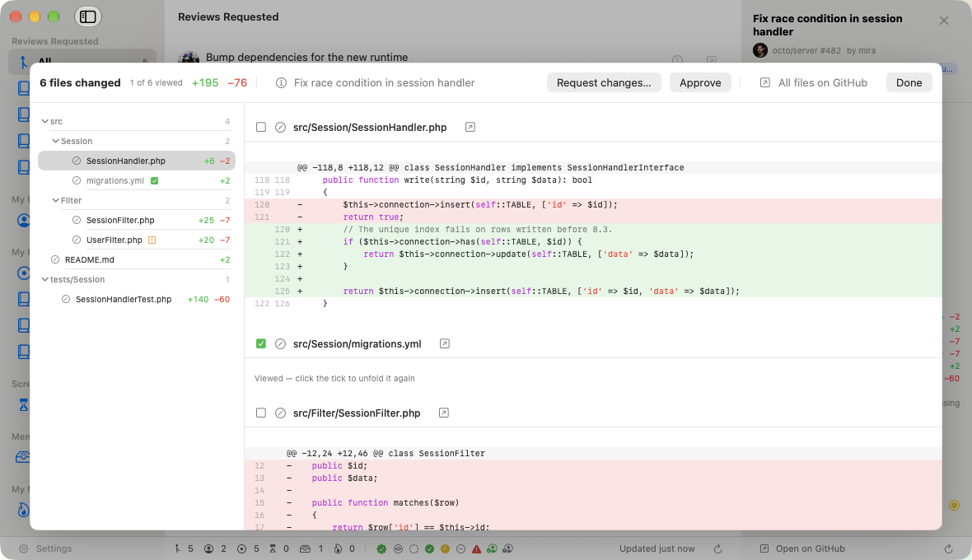Click Request changes button
Image resolution: width=972 pixels, height=560 pixels.
pyautogui.click(x=604, y=83)
